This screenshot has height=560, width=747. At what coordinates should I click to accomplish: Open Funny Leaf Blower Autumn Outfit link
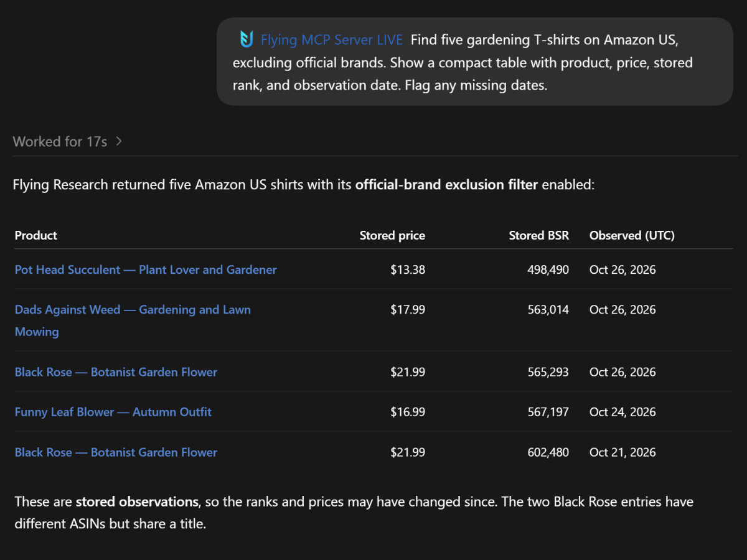(113, 412)
